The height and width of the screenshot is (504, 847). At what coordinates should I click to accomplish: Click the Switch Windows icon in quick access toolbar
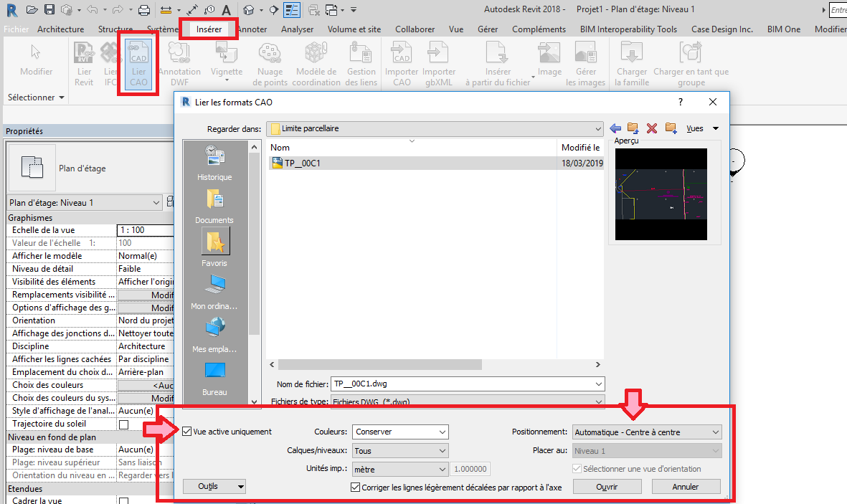(331, 10)
